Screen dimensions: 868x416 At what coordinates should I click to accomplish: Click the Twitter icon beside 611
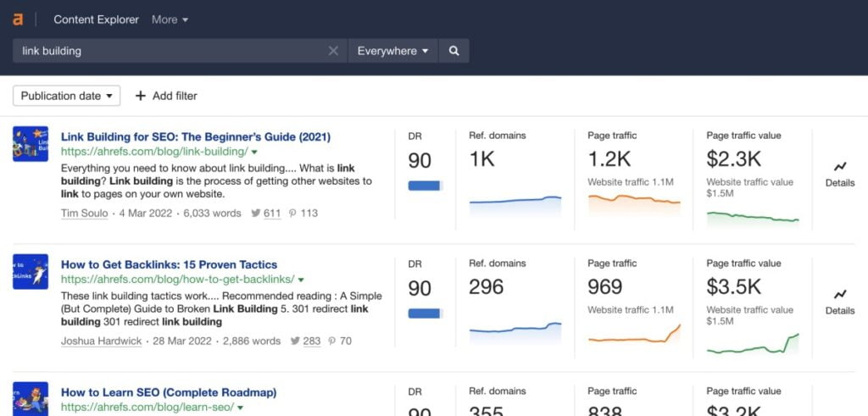(x=255, y=213)
